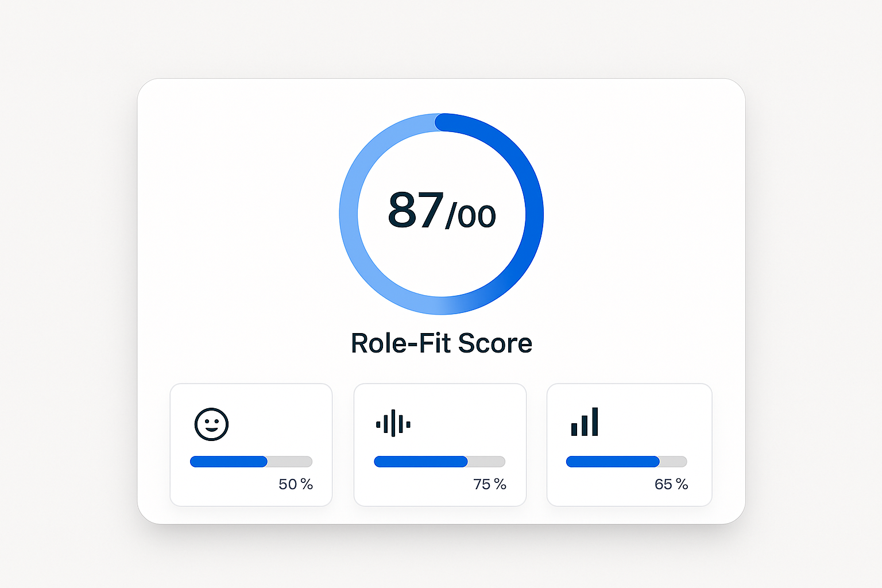
Task: Click the smiley face icon
Action: click(211, 424)
